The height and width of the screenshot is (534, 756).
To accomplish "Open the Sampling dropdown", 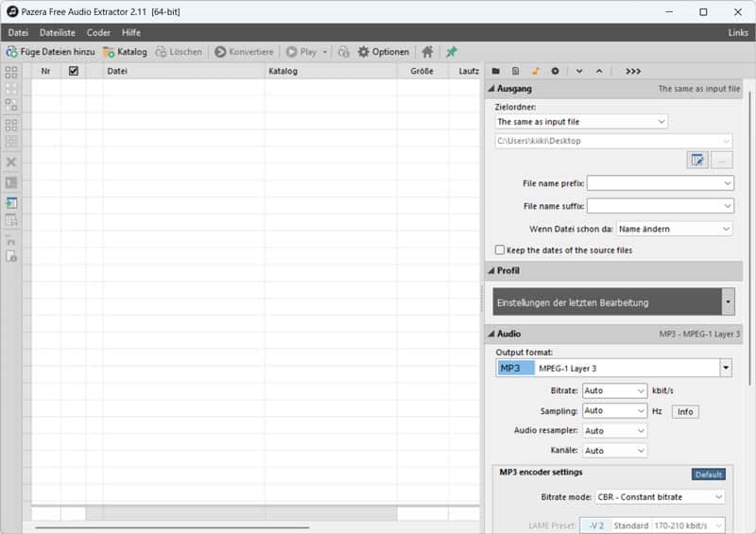I will coord(641,410).
